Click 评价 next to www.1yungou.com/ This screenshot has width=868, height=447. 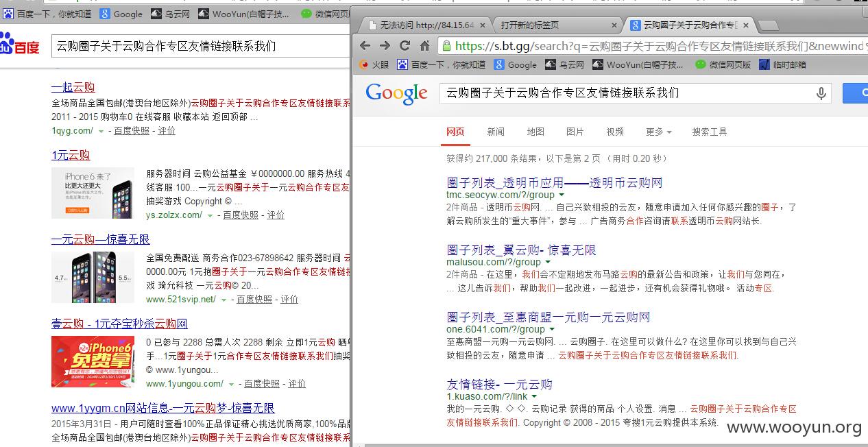297,383
